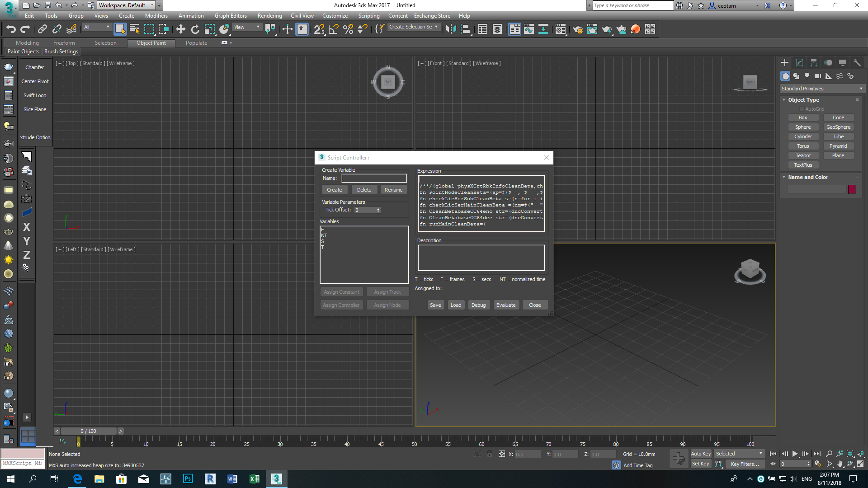This screenshot has width=868, height=488.
Task: Click the Select by Name icon
Action: click(134, 29)
